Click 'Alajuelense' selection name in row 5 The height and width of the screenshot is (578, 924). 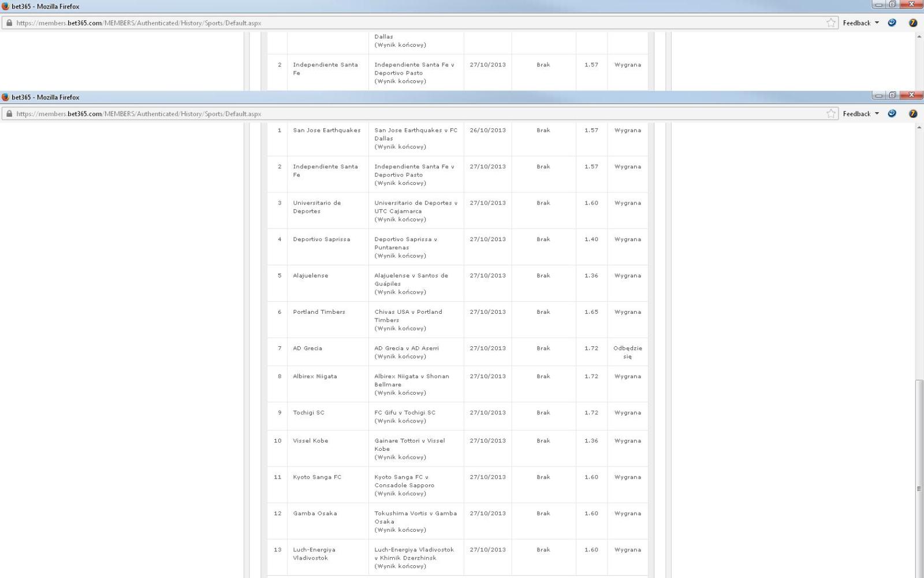[x=311, y=276]
